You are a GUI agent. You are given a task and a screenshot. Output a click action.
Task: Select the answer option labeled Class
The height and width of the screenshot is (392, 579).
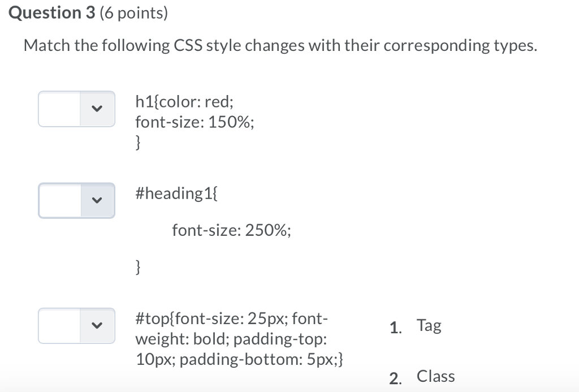click(435, 376)
